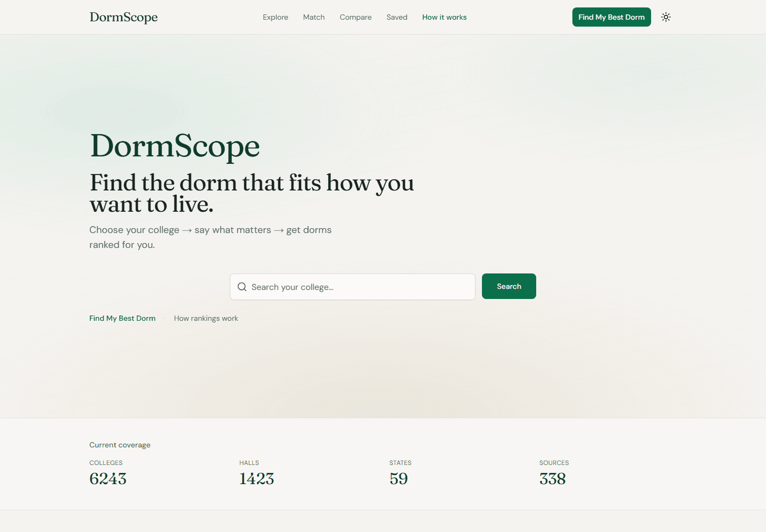This screenshot has height=532, width=766.
Task: Select the halls count 1423
Action: (256, 479)
